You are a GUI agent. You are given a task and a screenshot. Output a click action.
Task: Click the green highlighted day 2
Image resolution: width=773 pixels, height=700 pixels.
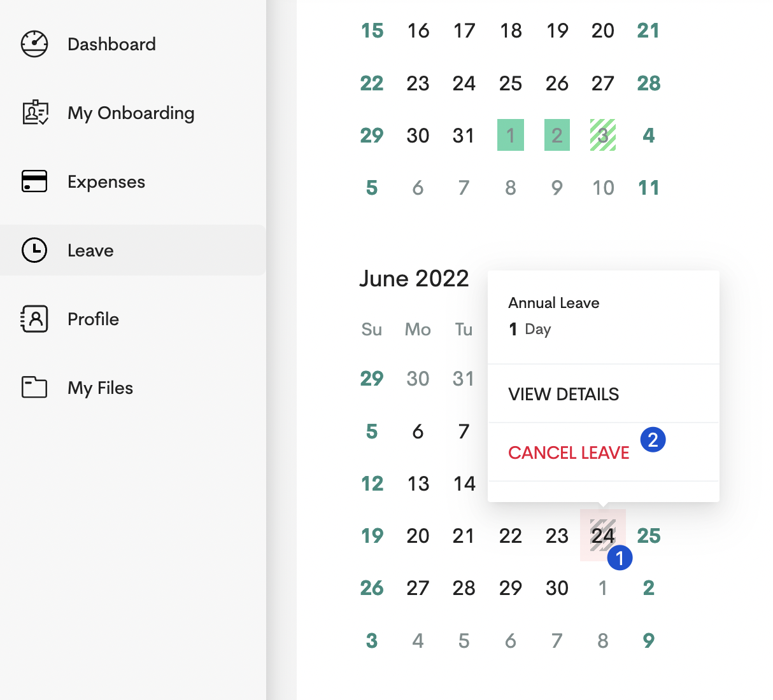[x=557, y=135]
